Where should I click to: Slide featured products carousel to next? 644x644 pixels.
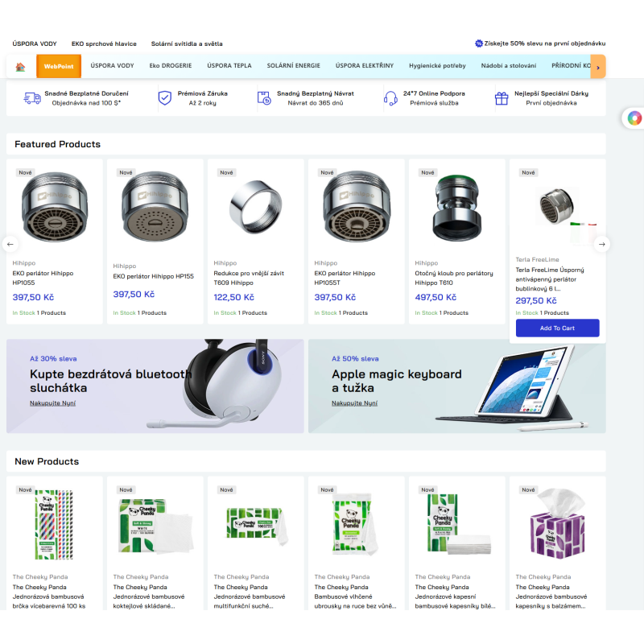[x=601, y=244]
